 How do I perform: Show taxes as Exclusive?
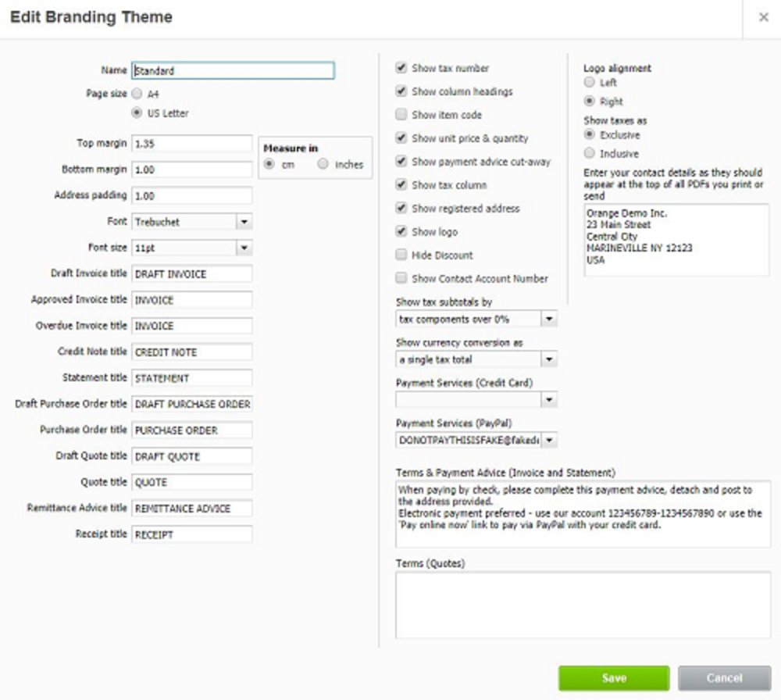[x=589, y=134]
